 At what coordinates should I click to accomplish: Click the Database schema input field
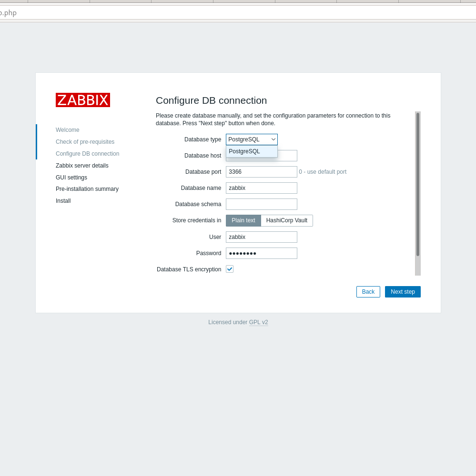tap(262, 204)
